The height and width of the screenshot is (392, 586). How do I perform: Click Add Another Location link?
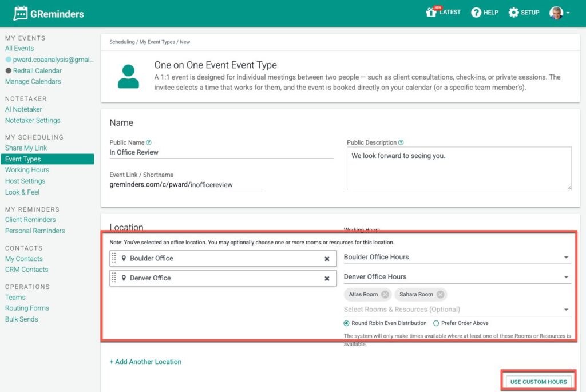pyautogui.click(x=145, y=362)
